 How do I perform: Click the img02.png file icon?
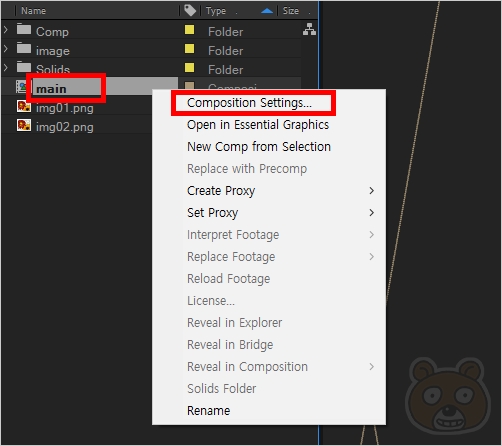tap(24, 125)
